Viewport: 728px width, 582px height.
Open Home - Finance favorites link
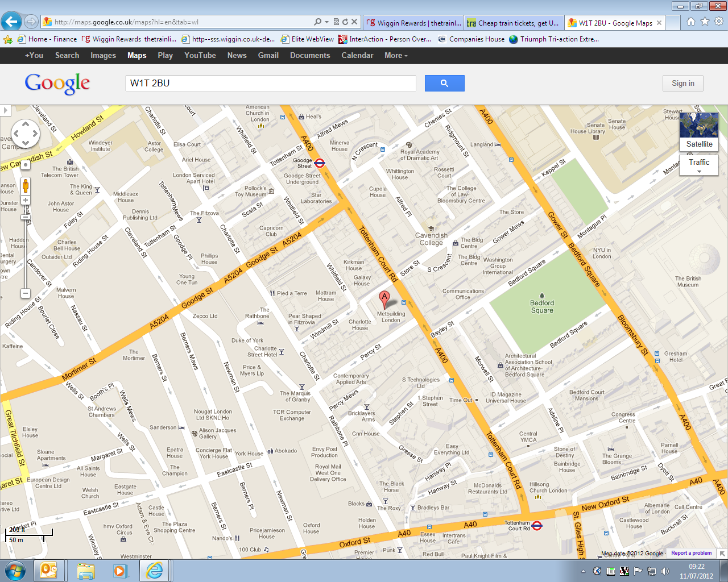tap(47, 39)
